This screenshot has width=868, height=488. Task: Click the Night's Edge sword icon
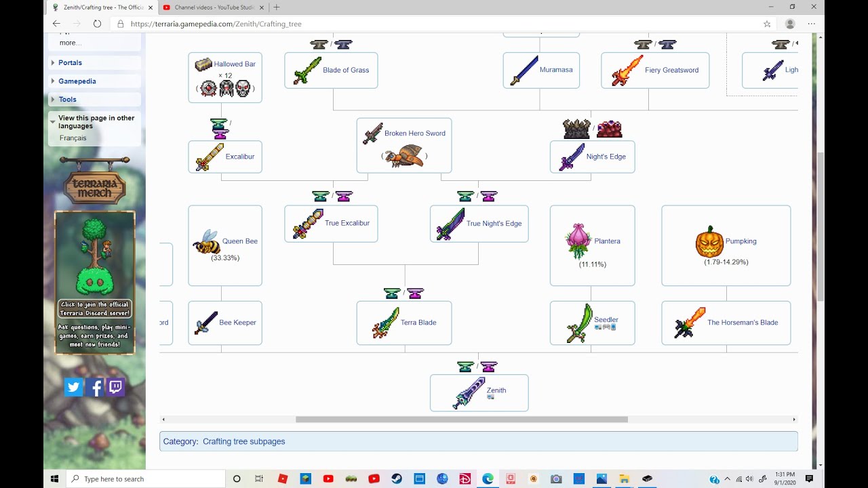coord(571,157)
